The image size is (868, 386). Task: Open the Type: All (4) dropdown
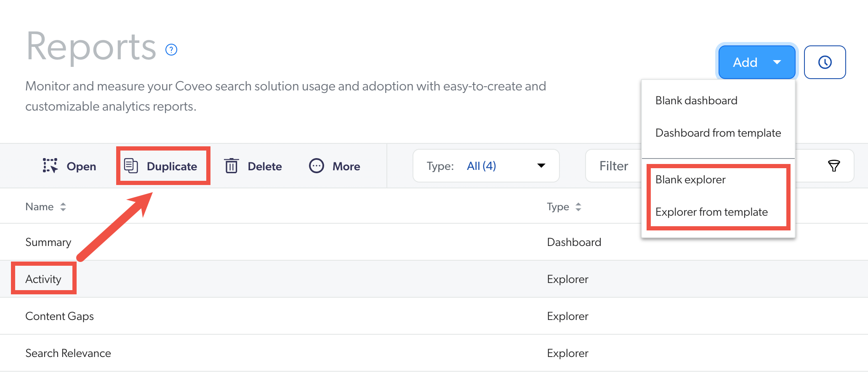pos(486,166)
